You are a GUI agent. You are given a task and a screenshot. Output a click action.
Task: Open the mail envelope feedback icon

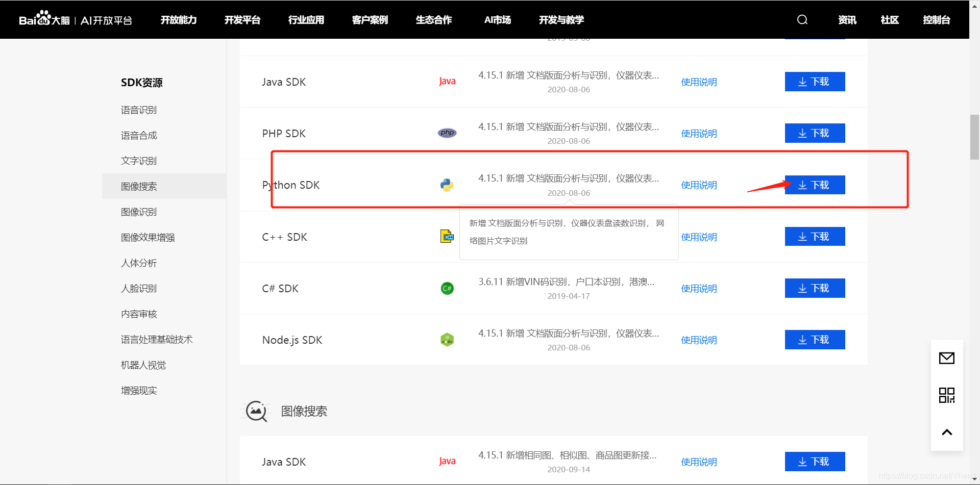coord(947,358)
